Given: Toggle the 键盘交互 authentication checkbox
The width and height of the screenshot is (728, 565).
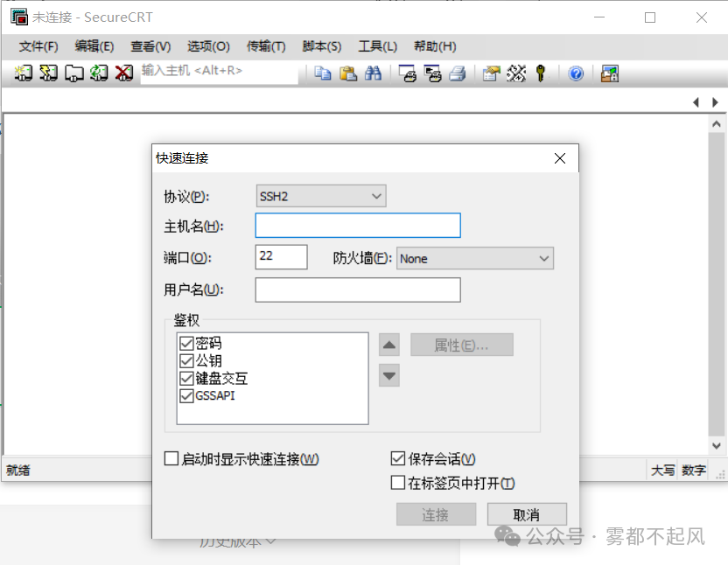Looking at the screenshot, I should tap(186, 379).
